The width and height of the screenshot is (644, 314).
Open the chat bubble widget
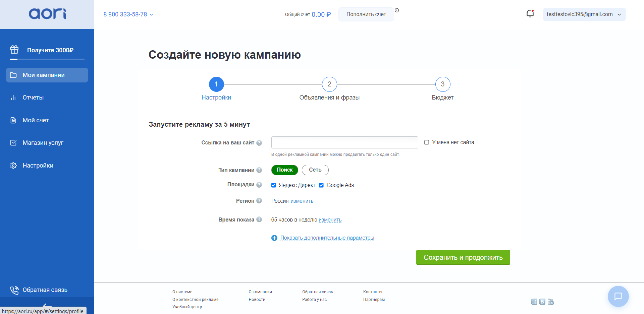(x=618, y=296)
